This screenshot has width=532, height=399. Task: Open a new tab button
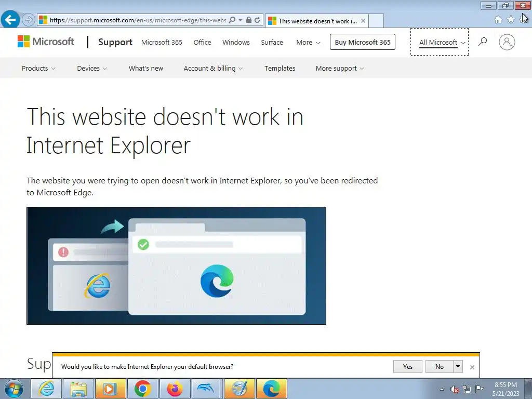pos(376,21)
